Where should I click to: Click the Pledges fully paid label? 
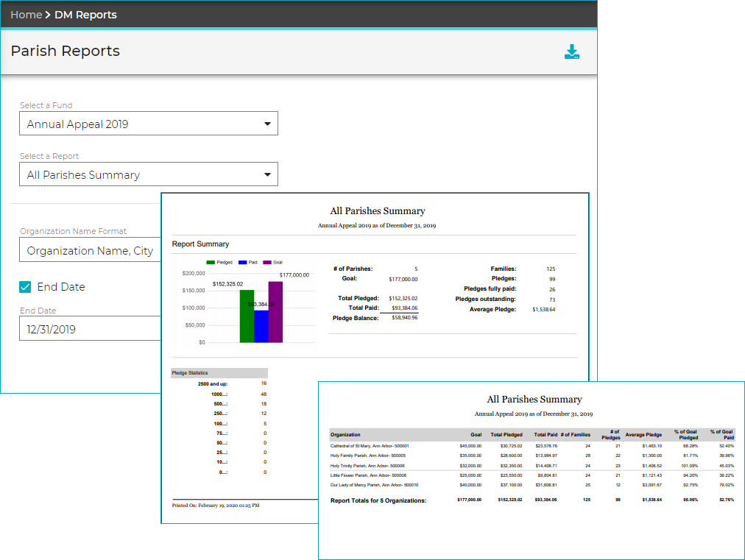coord(490,288)
